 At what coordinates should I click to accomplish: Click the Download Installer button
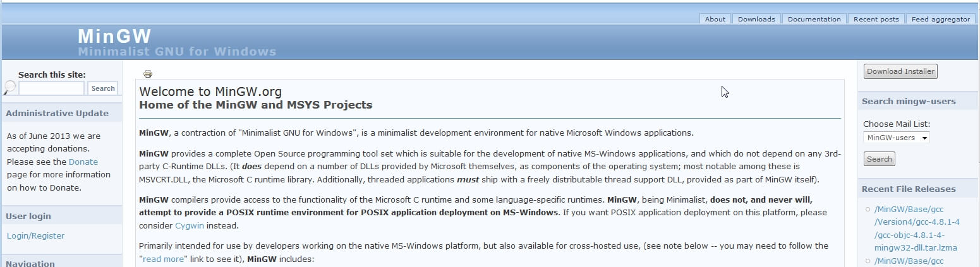(900, 71)
